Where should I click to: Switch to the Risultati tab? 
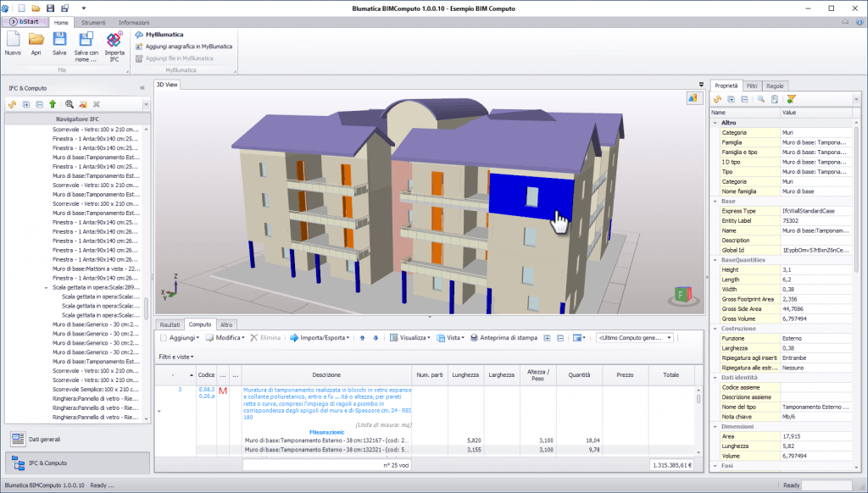[x=170, y=324]
